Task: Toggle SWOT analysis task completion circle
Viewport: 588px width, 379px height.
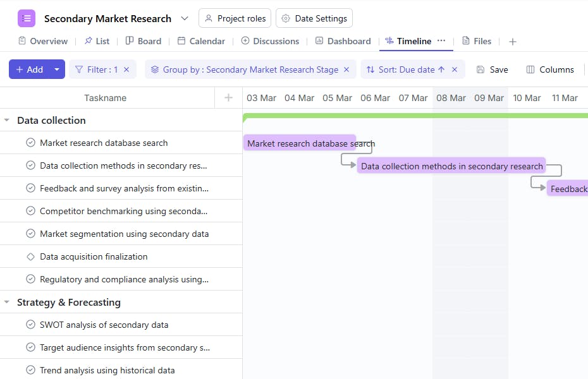Action: [x=30, y=325]
